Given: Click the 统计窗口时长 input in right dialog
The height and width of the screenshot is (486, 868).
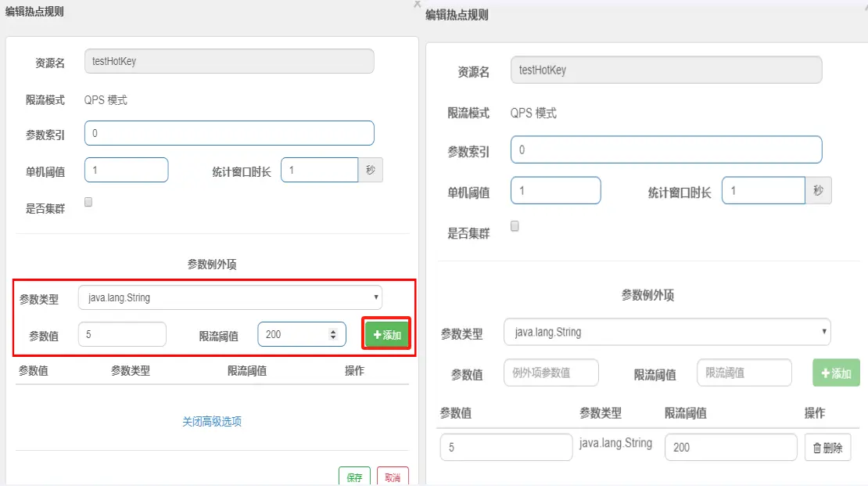Looking at the screenshot, I should (762, 190).
